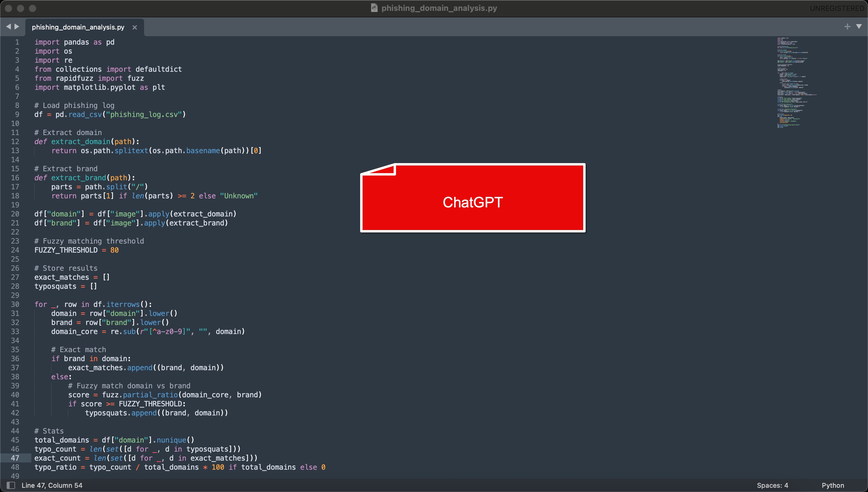Click the window zoom button in title bar
The image size is (868, 492).
(33, 8)
